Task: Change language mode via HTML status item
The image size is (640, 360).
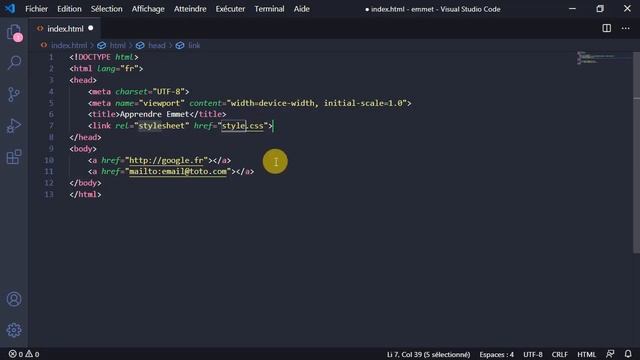Action: click(x=586, y=354)
